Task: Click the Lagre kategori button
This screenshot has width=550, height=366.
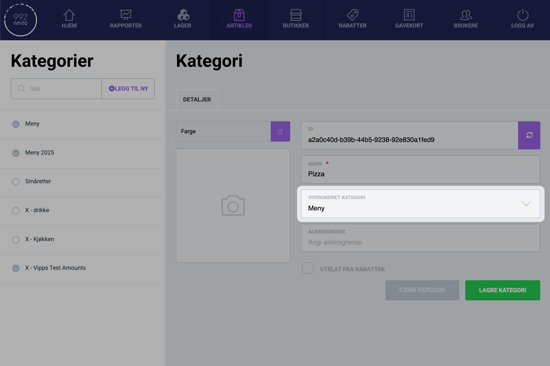Action: pos(502,290)
